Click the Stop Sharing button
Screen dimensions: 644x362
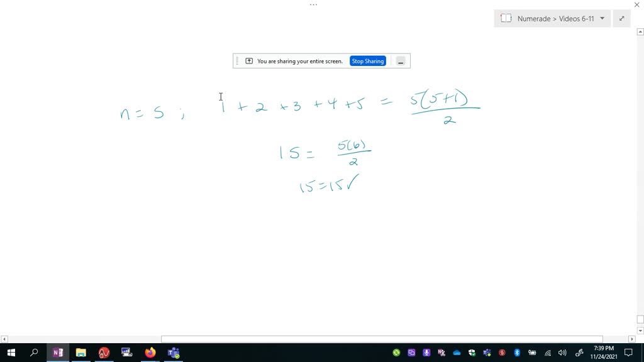(x=367, y=61)
